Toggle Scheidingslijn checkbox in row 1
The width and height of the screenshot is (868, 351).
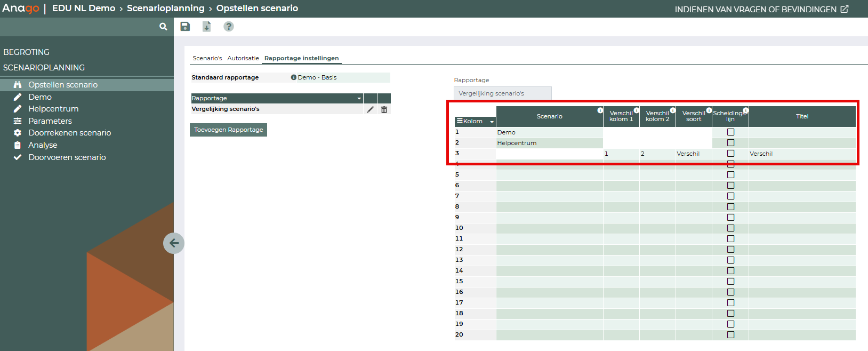[x=730, y=132]
